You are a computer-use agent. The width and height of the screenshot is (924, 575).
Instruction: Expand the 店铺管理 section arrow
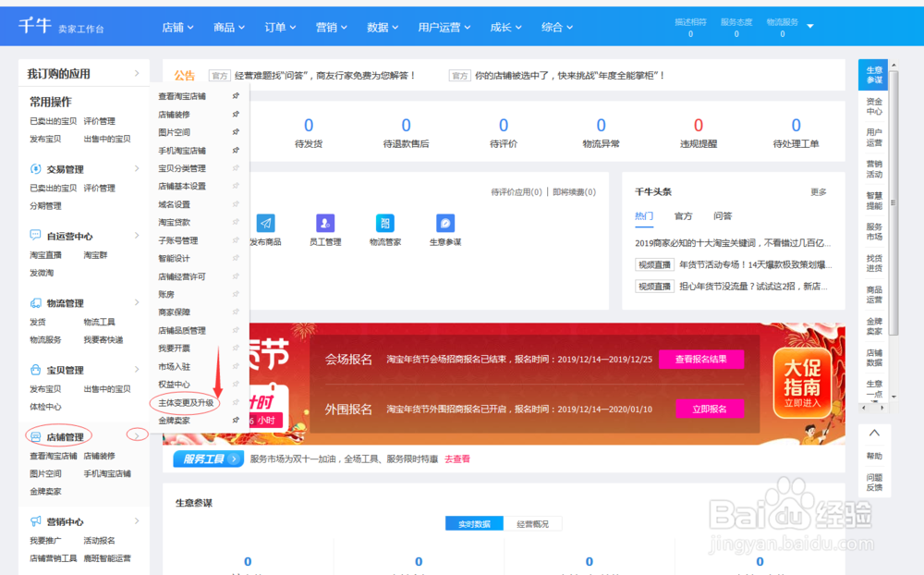click(137, 434)
